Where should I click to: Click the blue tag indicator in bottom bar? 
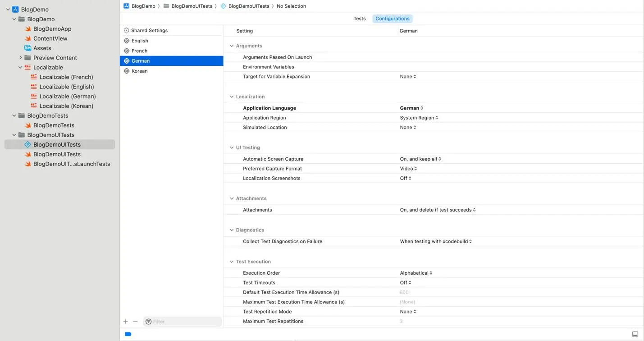click(x=128, y=334)
